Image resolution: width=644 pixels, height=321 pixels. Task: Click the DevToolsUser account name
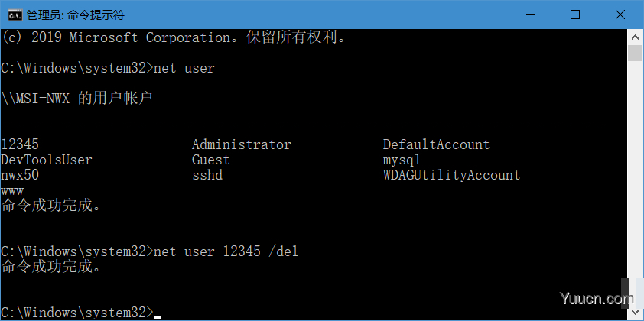tap(47, 160)
